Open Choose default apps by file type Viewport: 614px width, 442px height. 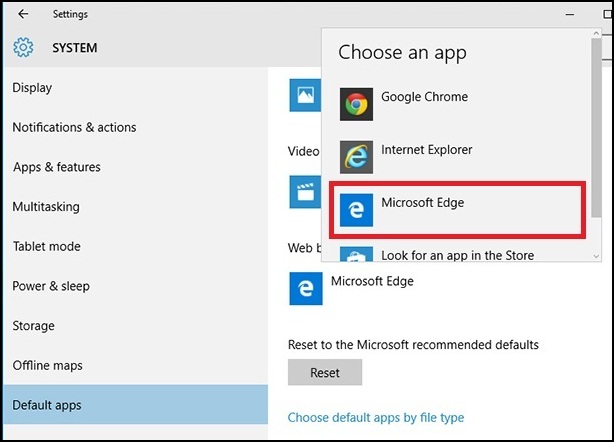(x=376, y=418)
